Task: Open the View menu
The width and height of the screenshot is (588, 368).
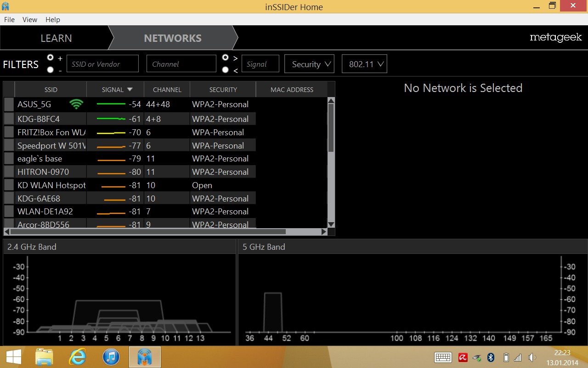Action: (x=30, y=20)
